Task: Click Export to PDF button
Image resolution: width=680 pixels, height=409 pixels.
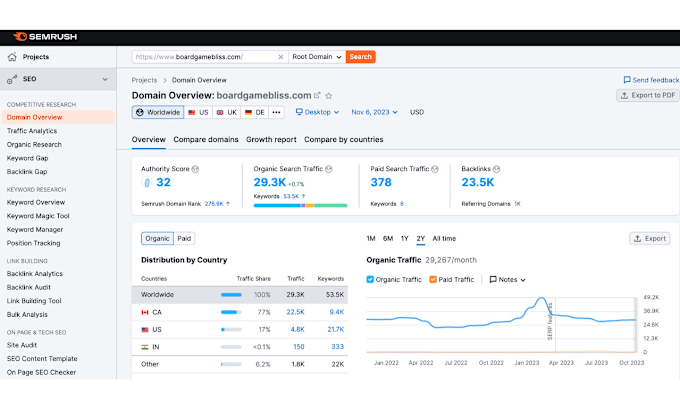Action: click(648, 95)
